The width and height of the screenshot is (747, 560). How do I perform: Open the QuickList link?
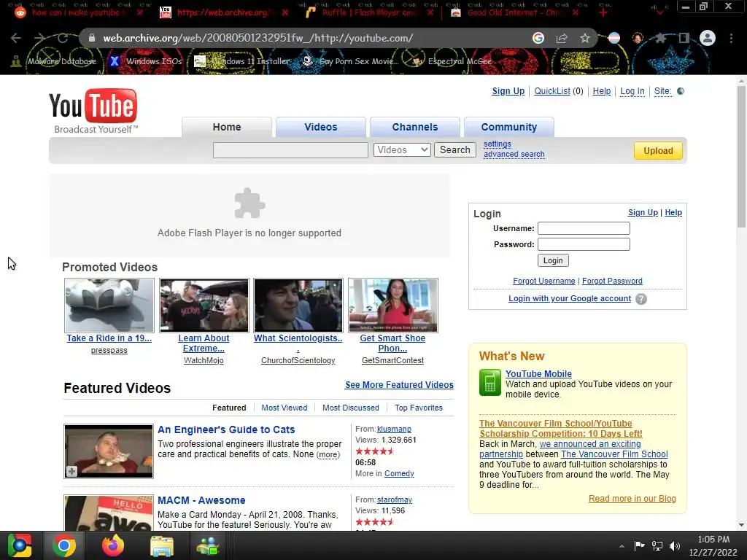[552, 91]
